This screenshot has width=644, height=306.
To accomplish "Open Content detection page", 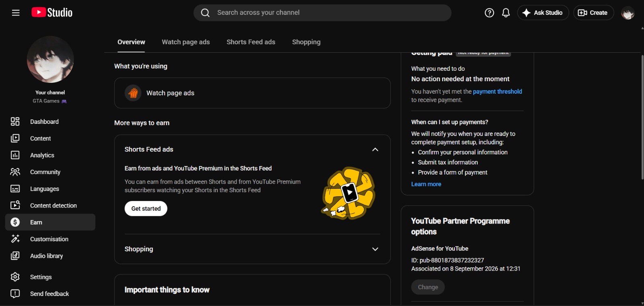I will pos(50,205).
